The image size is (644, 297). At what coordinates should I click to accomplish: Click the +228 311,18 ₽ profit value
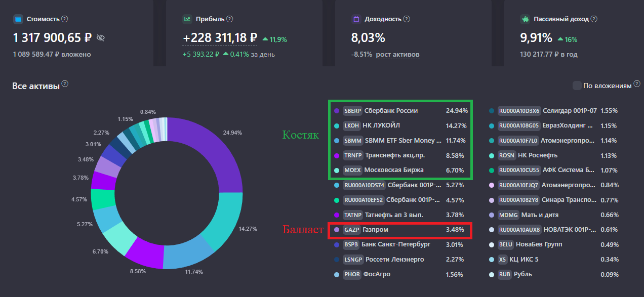point(220,37)
